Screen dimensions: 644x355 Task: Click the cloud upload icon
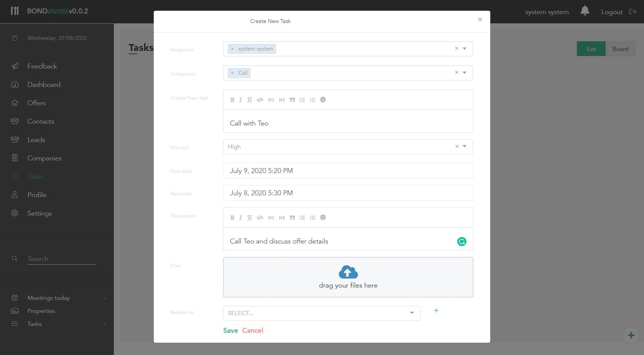[348, 272]
